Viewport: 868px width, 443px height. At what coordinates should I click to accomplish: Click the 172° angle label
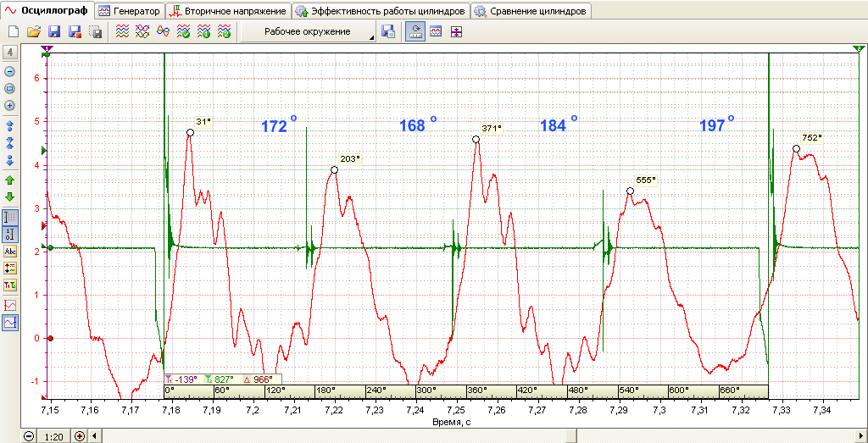[x=279, y=125]
